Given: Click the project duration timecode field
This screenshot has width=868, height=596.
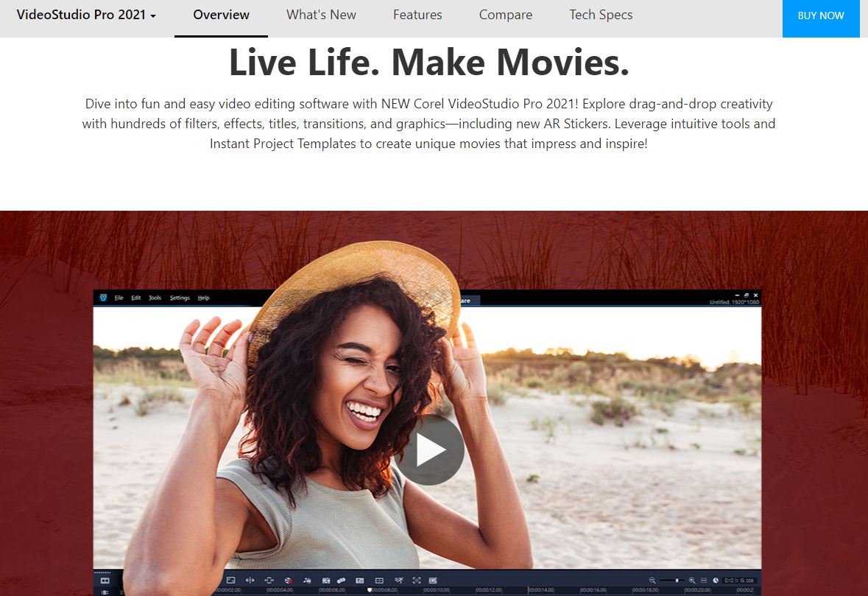Looking at the screenshot, I should click(x=739, y=581).
